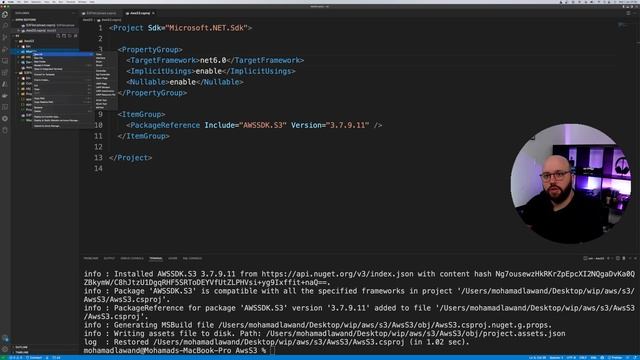
Task: Click UTF-8 encoding in status bar
Action: pos(571,358)
